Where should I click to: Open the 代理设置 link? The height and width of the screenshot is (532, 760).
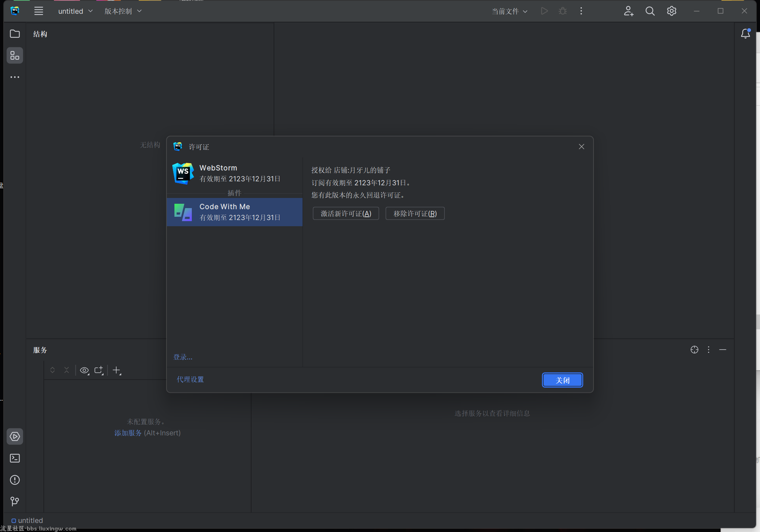[x=190, y=379]
